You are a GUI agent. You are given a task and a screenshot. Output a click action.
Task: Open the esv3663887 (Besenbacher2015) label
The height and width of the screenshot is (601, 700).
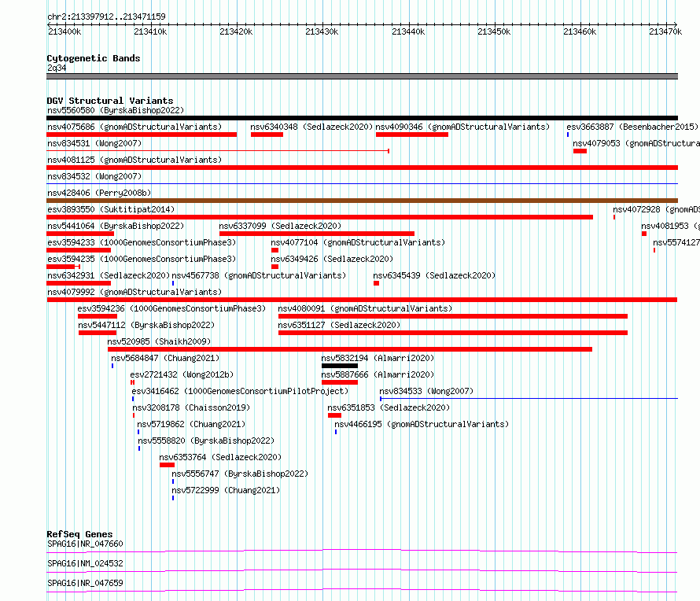(632, 127)
